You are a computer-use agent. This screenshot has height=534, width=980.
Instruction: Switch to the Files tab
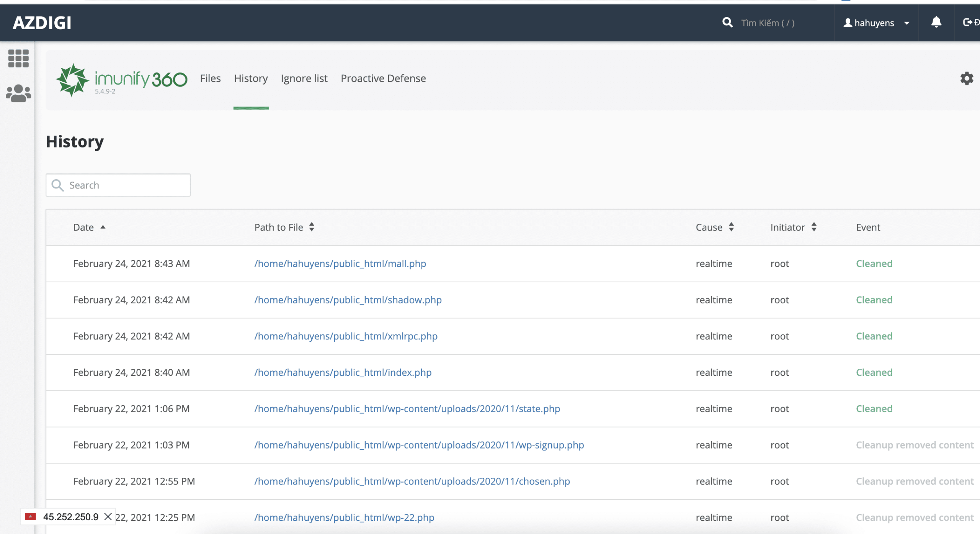tap(210, 79)
